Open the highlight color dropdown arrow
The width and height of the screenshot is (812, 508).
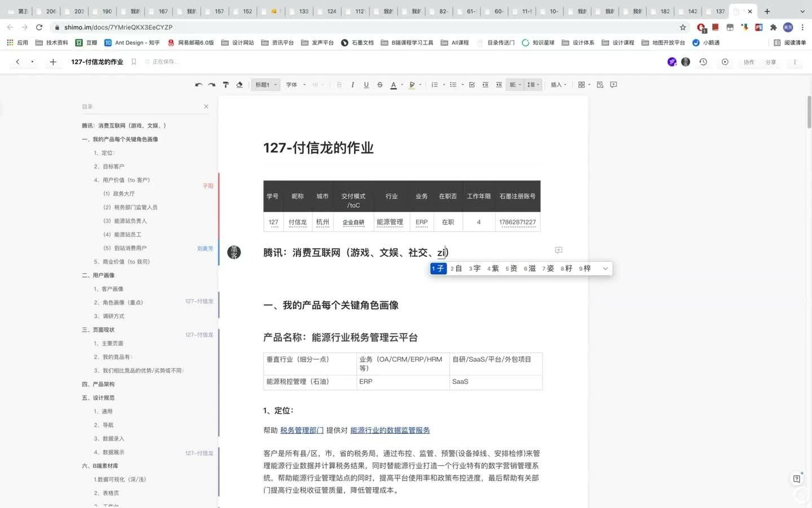421,85
